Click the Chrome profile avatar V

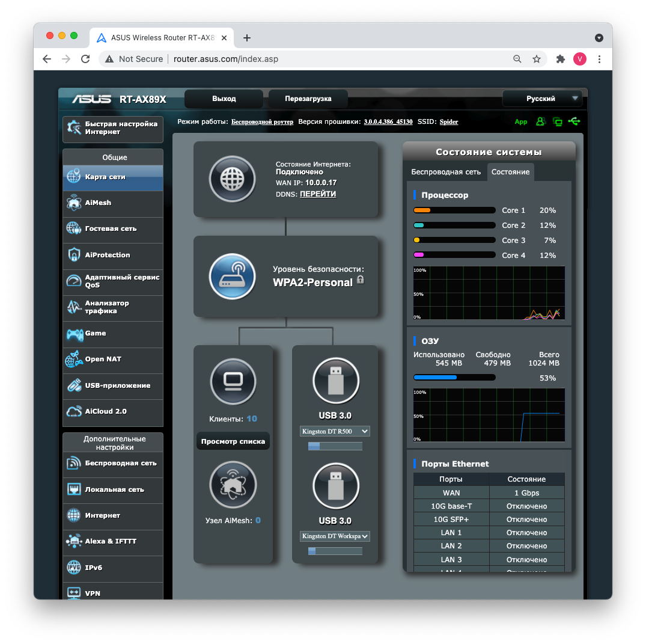coord(580,59)
